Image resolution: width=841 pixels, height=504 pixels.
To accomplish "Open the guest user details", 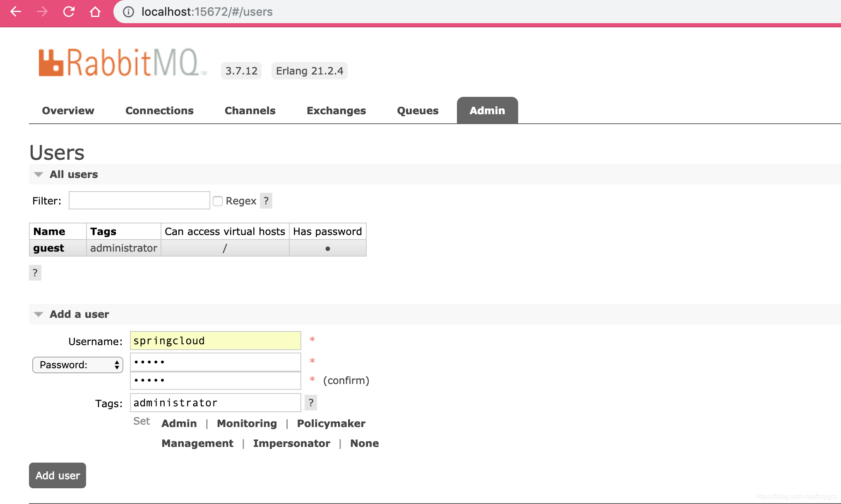I will pyautogui.click(x=48, y=248).
